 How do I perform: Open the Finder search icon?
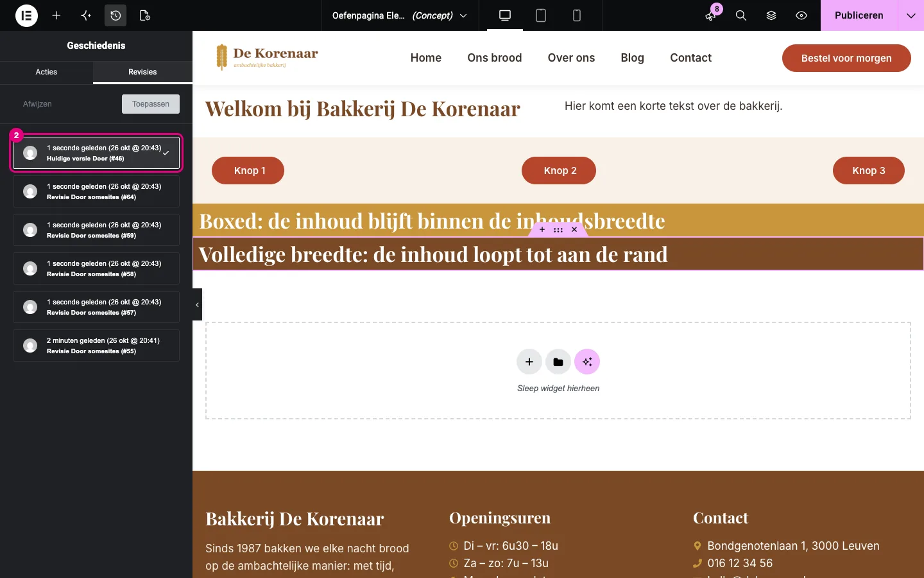click(x=741, y=15)
